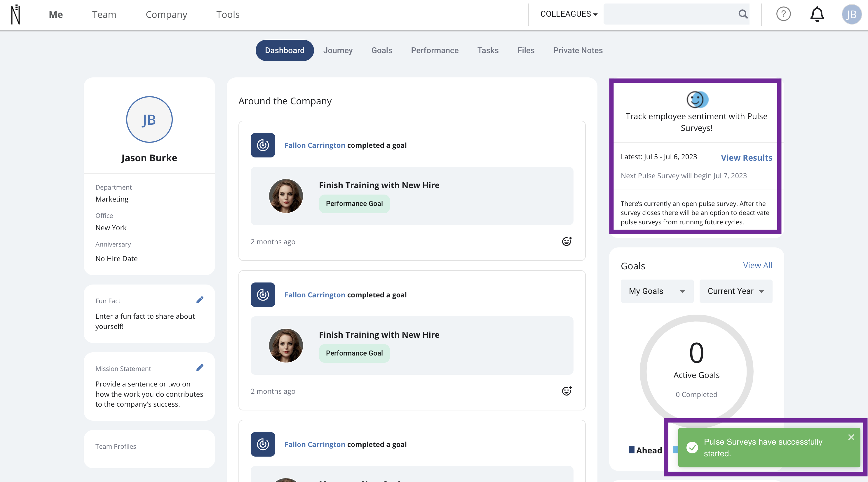Click the No Hire Date value
The height and width of the screenshot is (482, 868).
(116, 258)
